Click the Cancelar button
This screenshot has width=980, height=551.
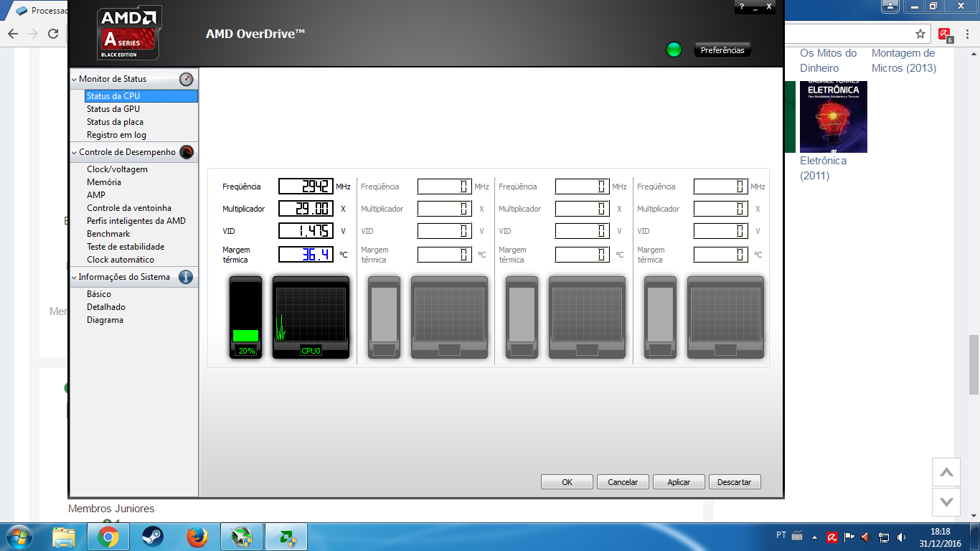(623, 482)
